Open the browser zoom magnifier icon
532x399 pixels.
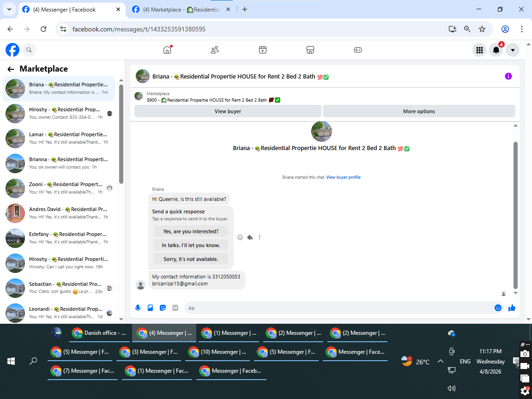[467, 29]
